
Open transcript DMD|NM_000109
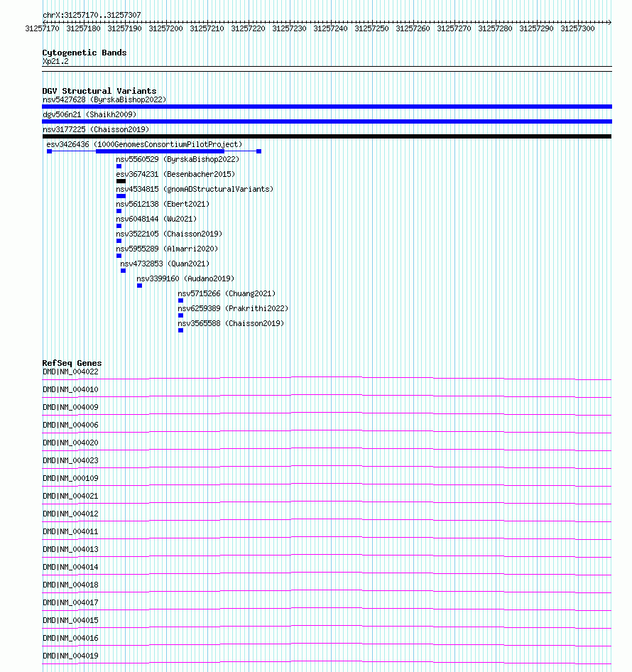pyautogui.click(x=70, y=478)
